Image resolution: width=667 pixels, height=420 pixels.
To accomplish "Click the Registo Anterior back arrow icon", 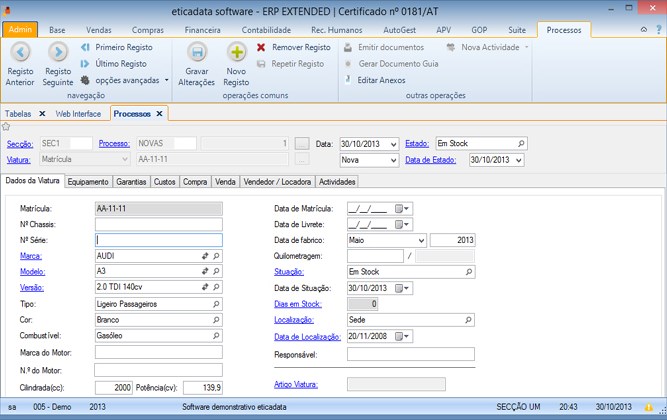I will 20,51.
